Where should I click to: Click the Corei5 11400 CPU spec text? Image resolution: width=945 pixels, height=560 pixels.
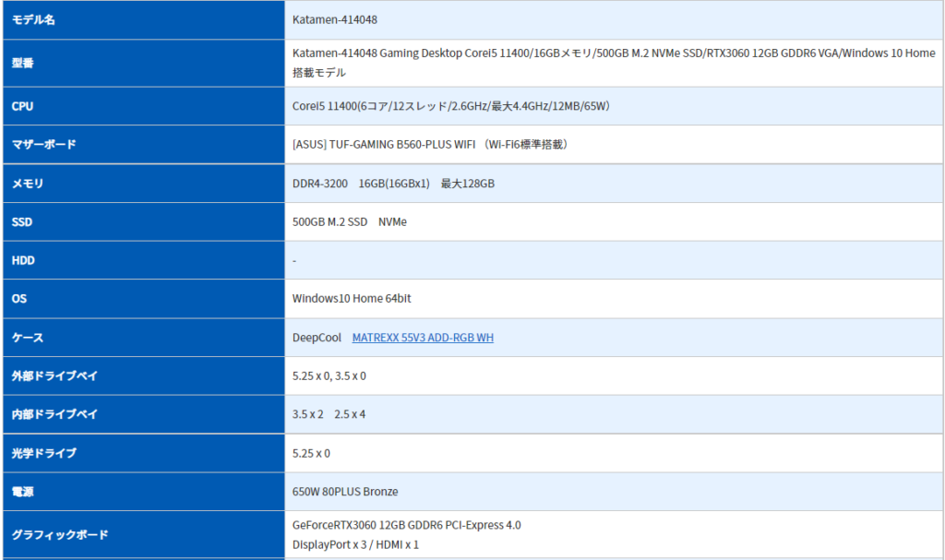(x=450, y=106)
